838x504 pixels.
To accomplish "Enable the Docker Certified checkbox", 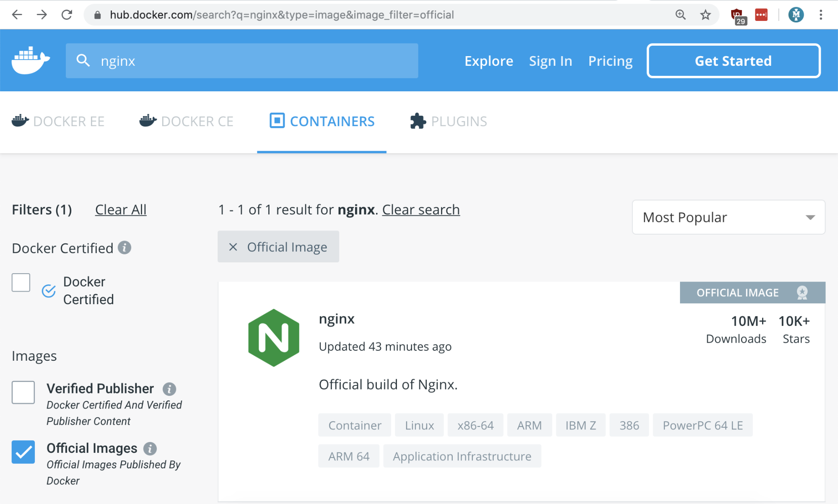I will pos(21,282).
